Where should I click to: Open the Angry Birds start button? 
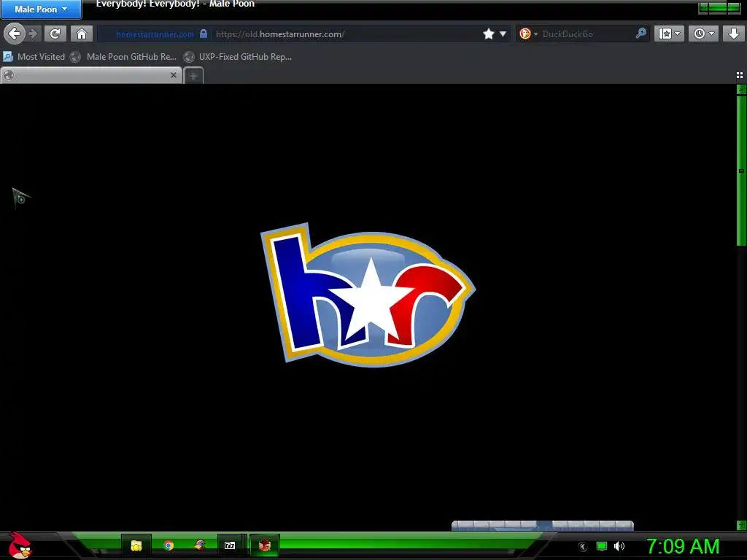click(x=20, y=545)
